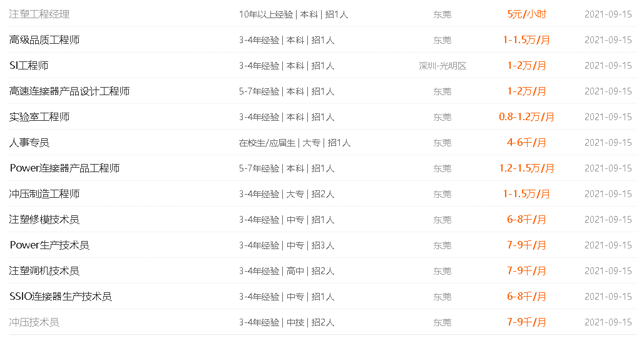
Task: Click the 5元/小时 salary text
Action: point(526,14)
